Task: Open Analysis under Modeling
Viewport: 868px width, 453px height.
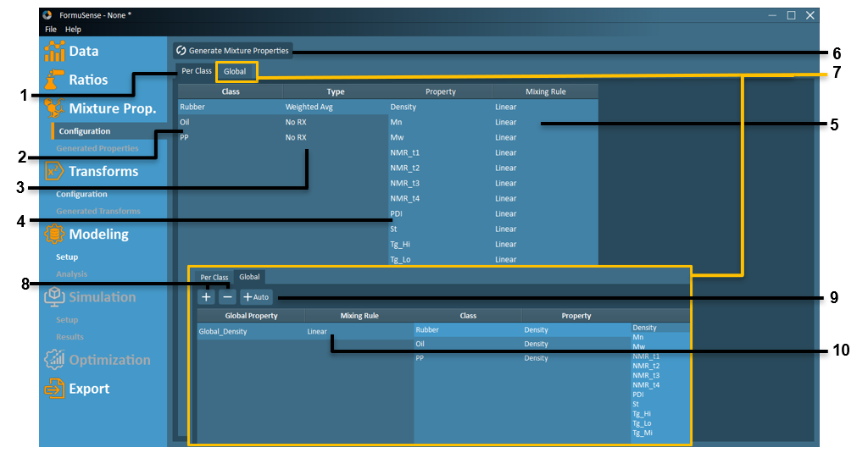Action: point(71,273)
